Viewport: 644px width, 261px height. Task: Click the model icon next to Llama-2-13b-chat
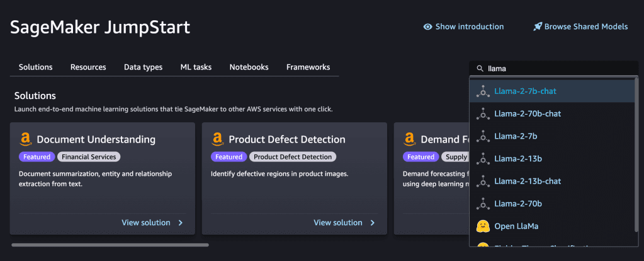pyautogui.click(x=483, y=182)
